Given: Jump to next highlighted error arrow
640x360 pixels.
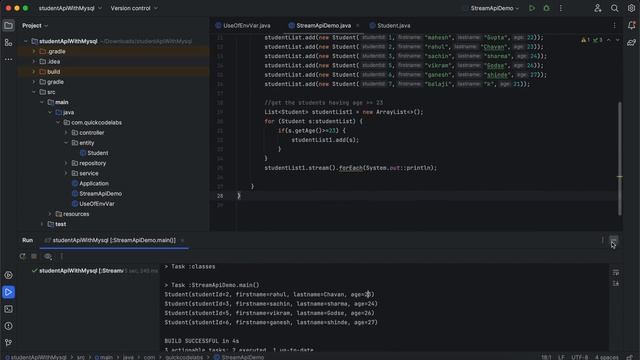Looking at the screenshot, I should 618,40.
